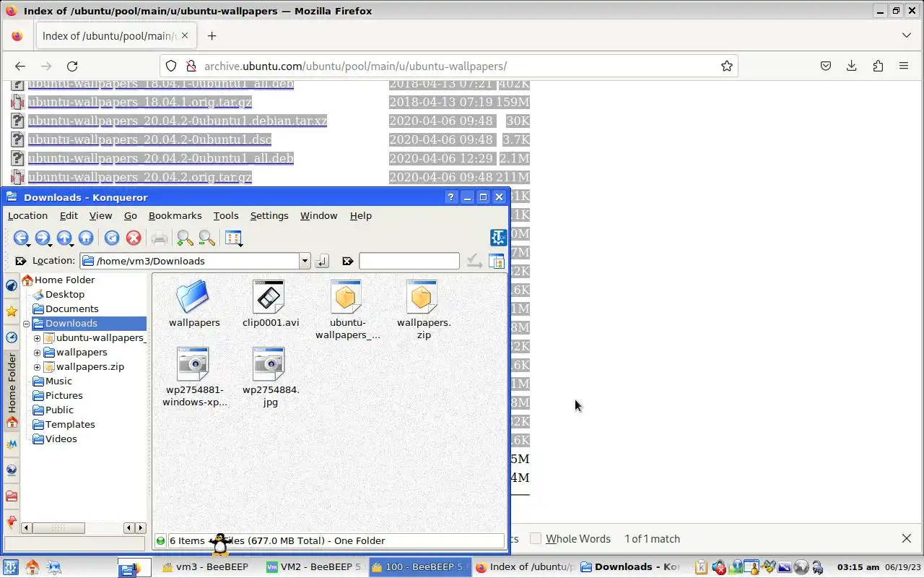The width and height of the screenshot is (924, 578).
Task: Reload the Downloads folder view
Action: [111, 238]
